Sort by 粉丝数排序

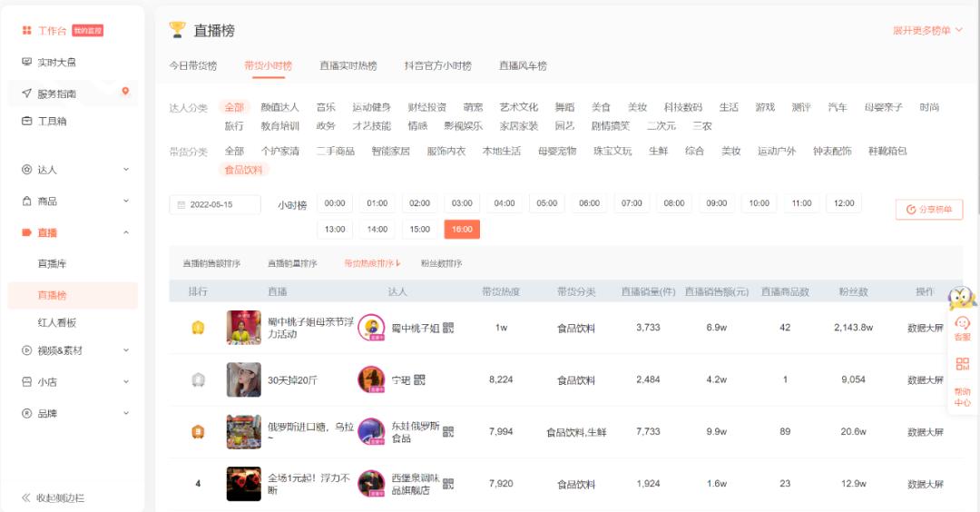(x=441, y=263)
